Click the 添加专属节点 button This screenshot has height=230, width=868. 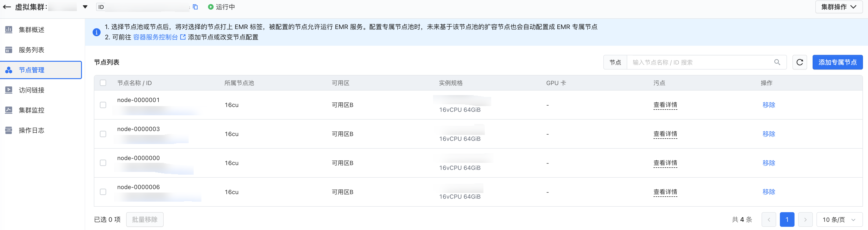click(x=837, y=62)
